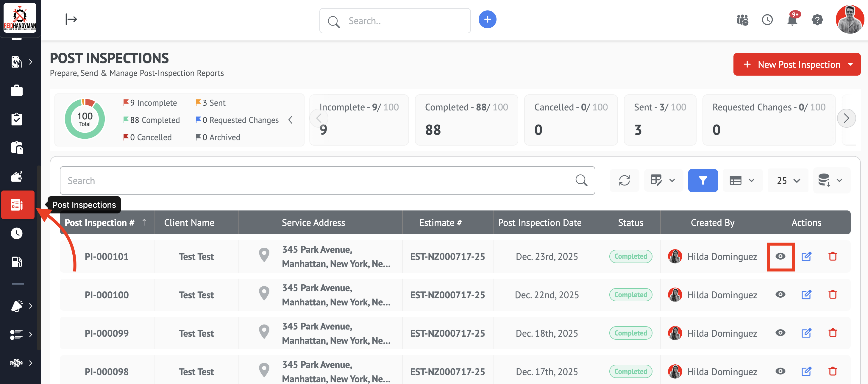Click the Completed 88/100 summary card

pyautogui.click(x=466, y=120)
